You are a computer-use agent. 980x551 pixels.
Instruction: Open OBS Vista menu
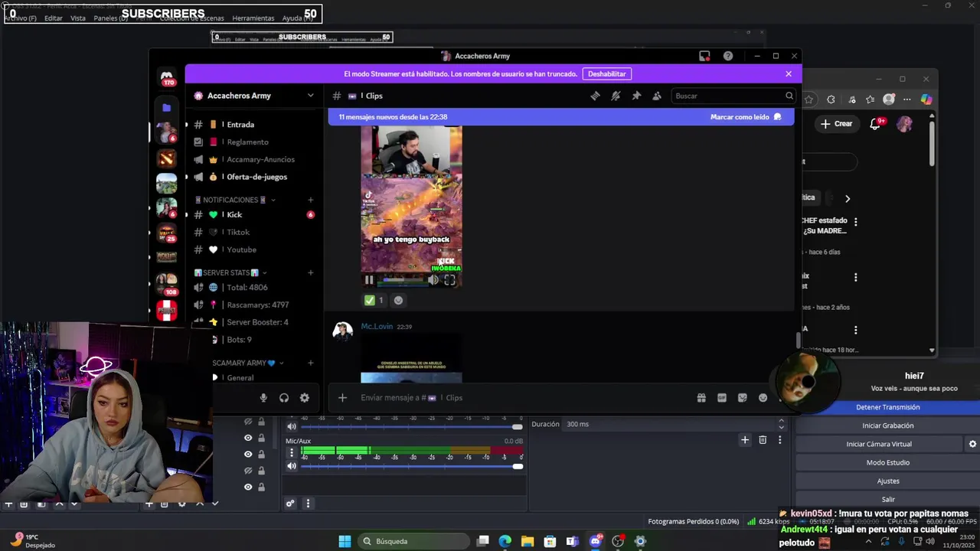coord(78,18)
